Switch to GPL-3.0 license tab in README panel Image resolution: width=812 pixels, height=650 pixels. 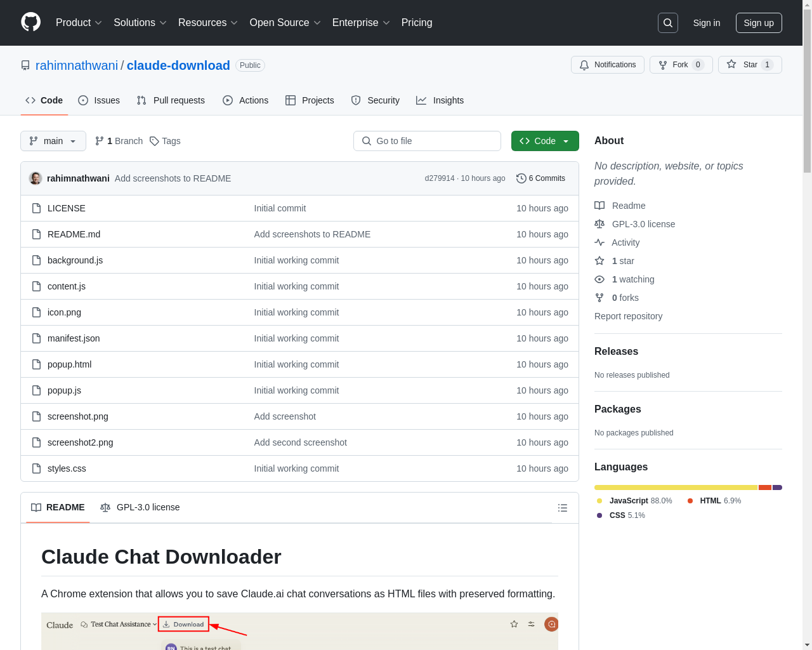140,507
